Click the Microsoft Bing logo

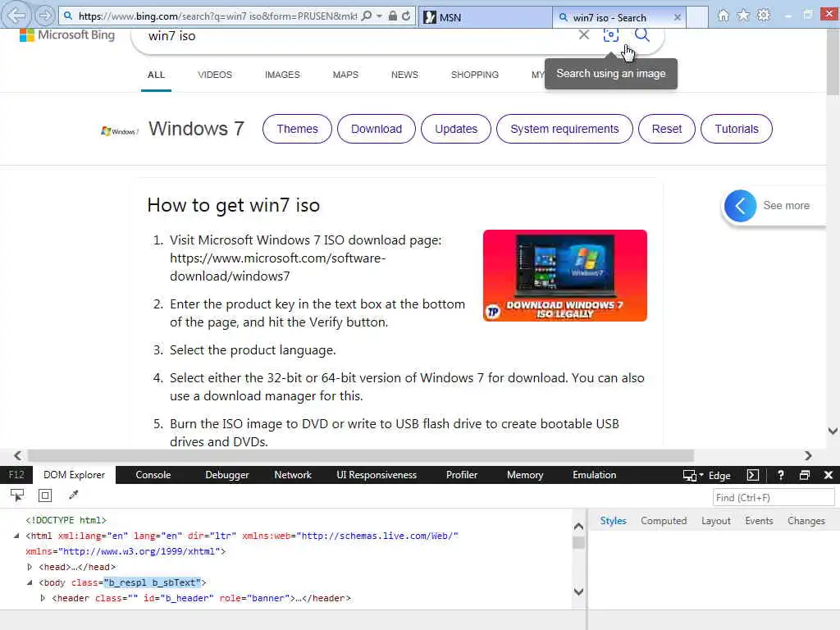(67, 35)
